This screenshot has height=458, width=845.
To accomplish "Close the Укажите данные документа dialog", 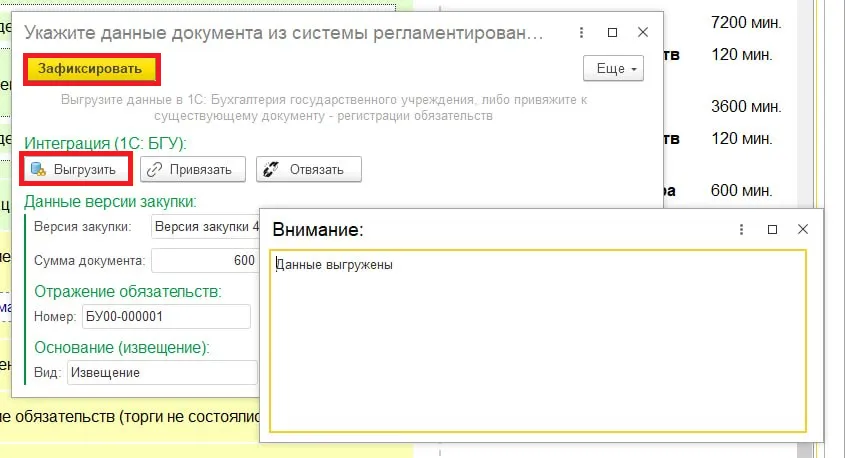I will tap(643, 32).
